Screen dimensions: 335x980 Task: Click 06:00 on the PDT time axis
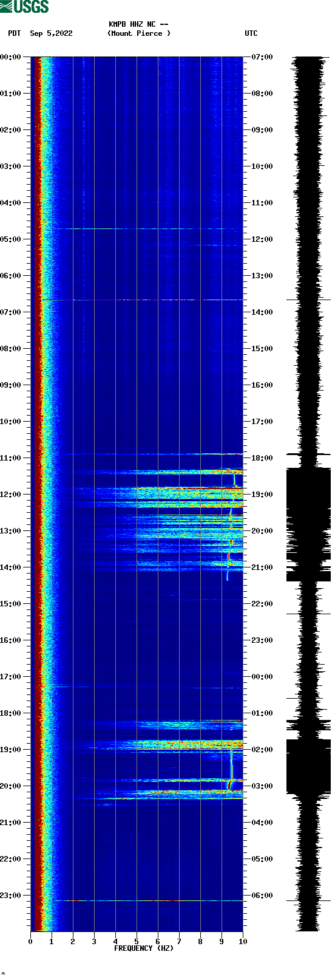(x=11, y=276)
